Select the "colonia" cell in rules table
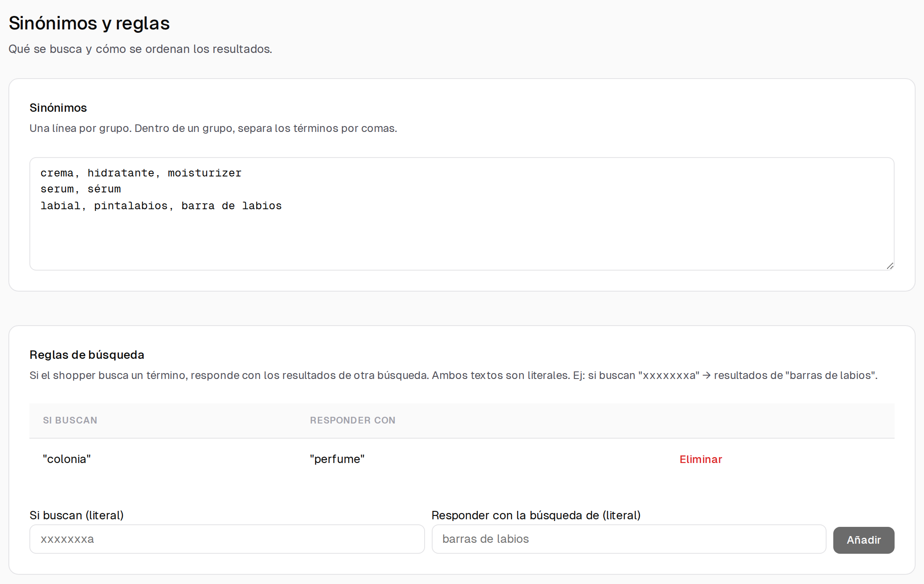Screen dimensions: 924x584 [x=67, y=459]
